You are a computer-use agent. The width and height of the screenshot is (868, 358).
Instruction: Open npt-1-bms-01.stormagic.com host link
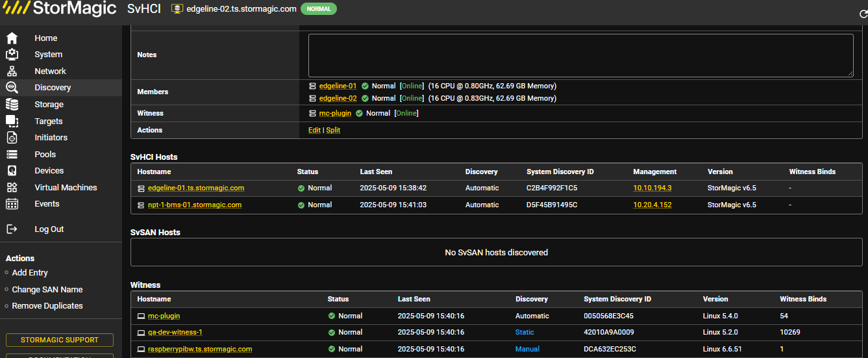[195, 205]
